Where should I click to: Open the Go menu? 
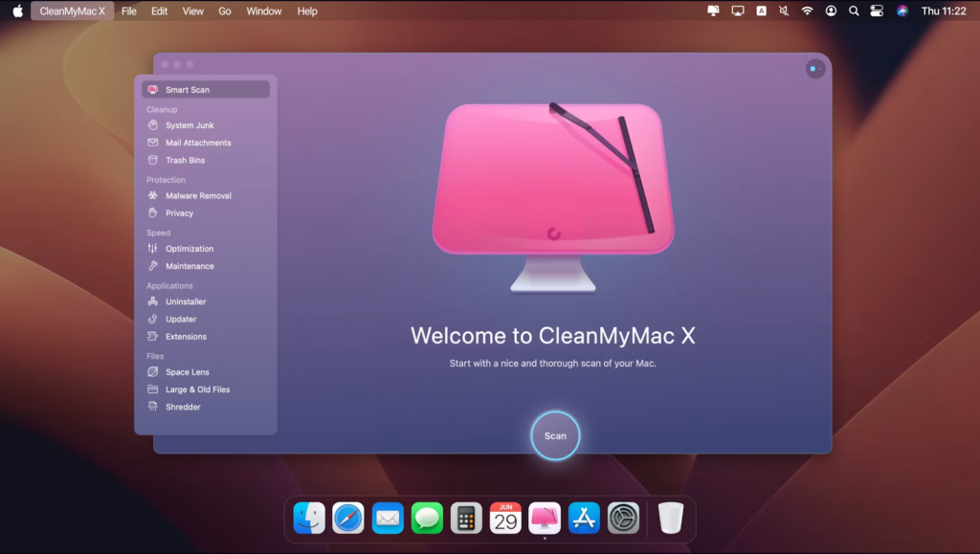coord(224,11)
